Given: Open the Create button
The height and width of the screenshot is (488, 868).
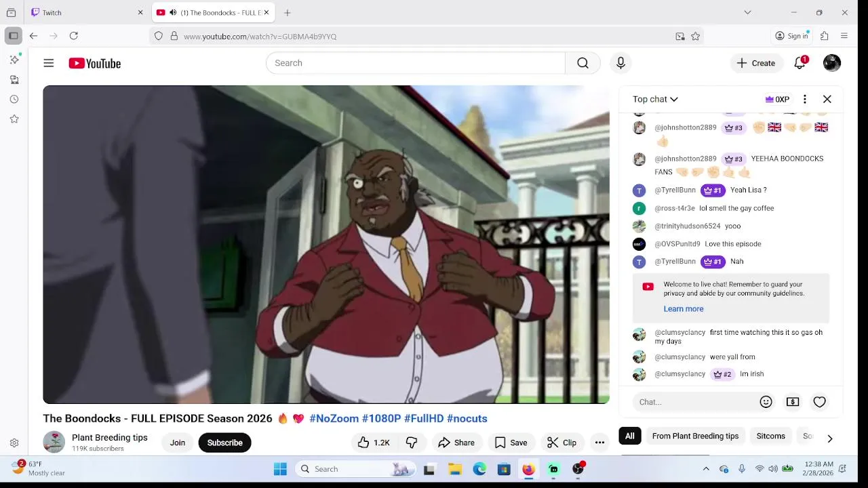Looking at the screenshot, I should click(756, 63).
